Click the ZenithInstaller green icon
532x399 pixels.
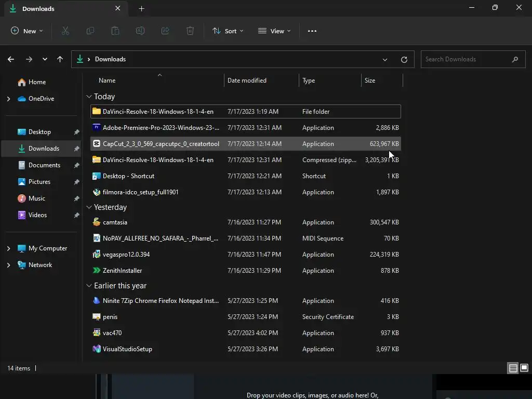(x=96, y=270)
